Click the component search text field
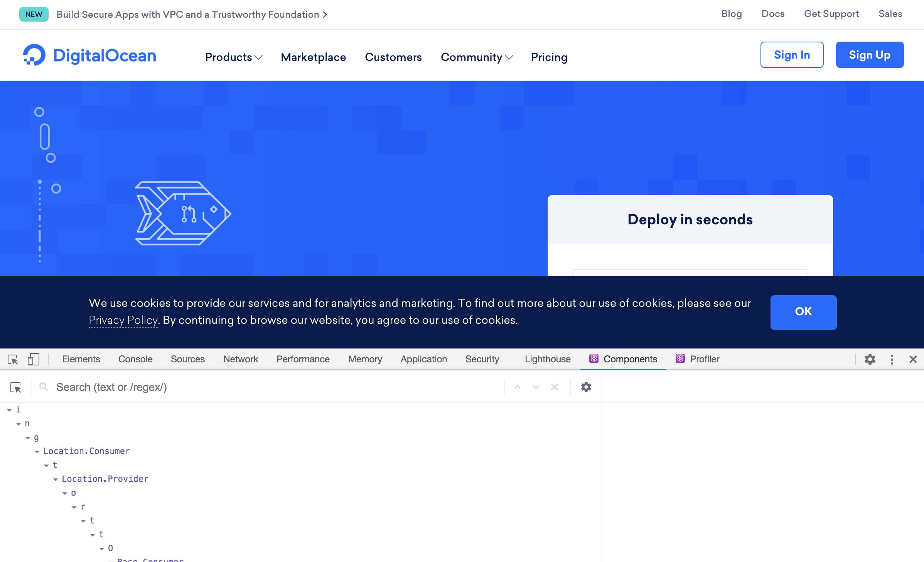This screenshot has height=562, width=924. point(278,387)
